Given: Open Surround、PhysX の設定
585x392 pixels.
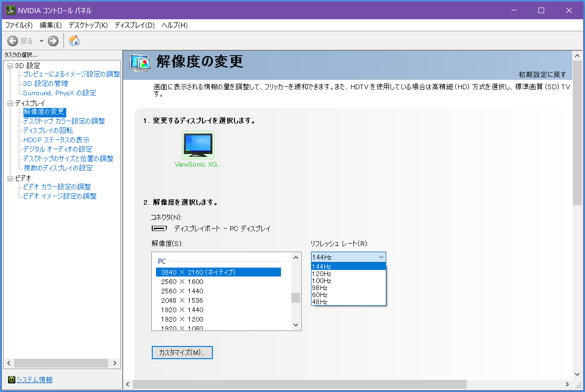Looking at the screenshot, I should pos(60,93).
